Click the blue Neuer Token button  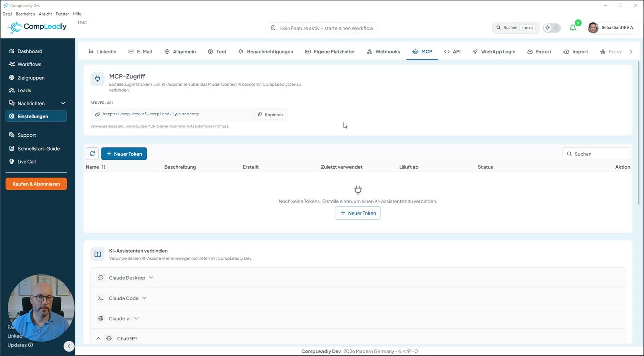click(124, 154)
